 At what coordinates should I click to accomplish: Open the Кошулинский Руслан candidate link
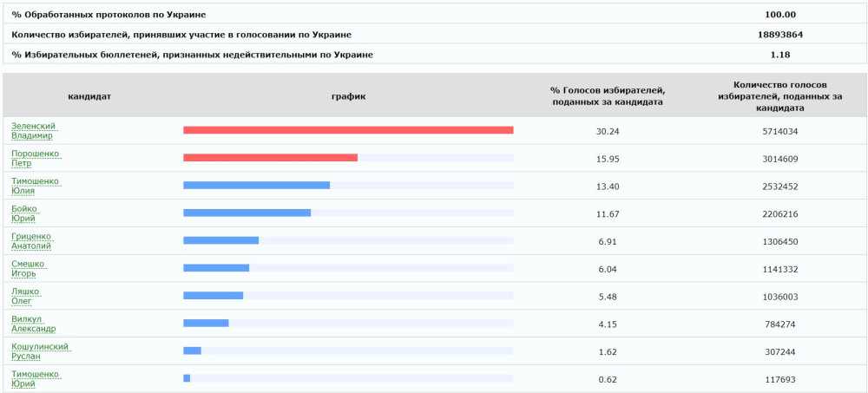[x=40, y=351]
